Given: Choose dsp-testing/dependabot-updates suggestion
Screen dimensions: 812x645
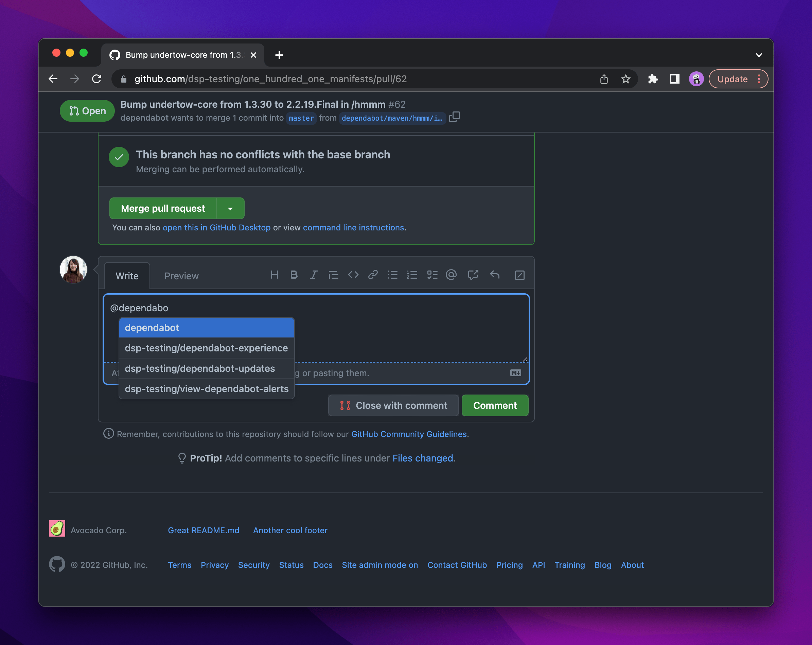Looking at the screenshot, I should coord(207,368).
